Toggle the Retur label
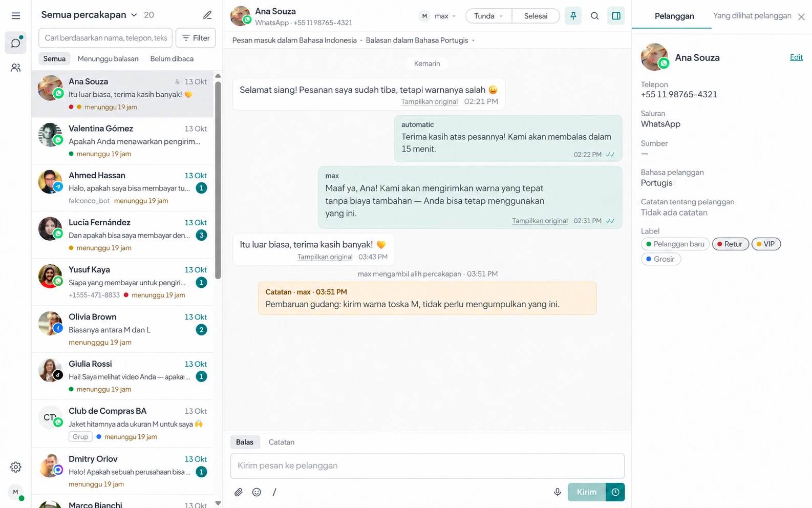The height and width of the screenshot is (508, 812). [x=730, y=244]
